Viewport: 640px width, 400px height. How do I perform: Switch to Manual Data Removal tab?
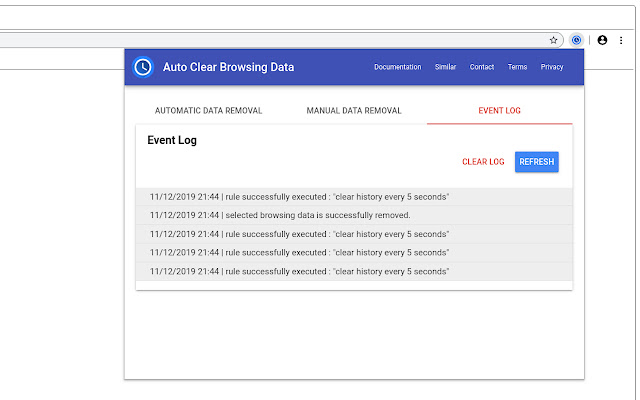(354, 111)
